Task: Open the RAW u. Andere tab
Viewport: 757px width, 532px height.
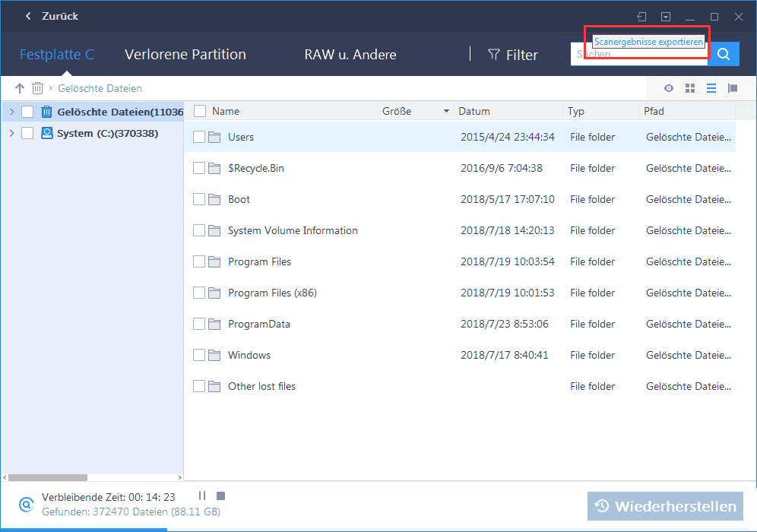Action: (x=350, y=55)
